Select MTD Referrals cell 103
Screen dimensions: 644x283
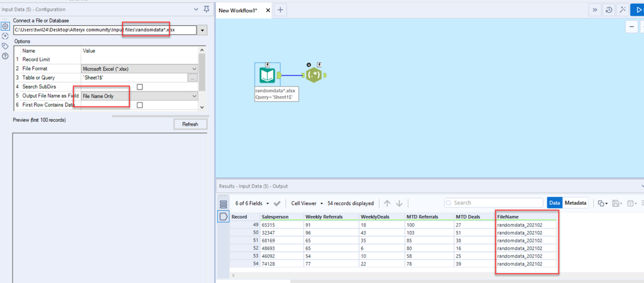429,233
